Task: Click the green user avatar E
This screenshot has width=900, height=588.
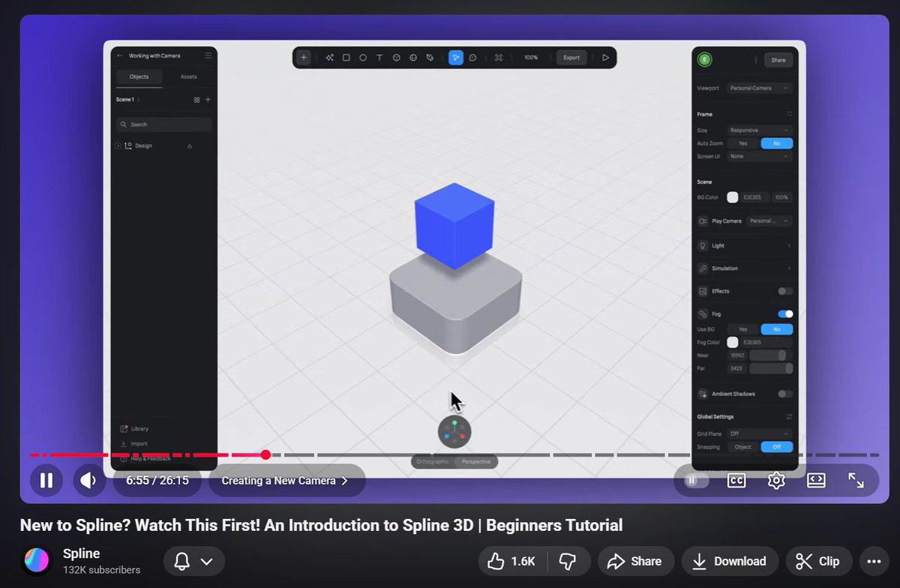Action: click(x=704, y=60)
